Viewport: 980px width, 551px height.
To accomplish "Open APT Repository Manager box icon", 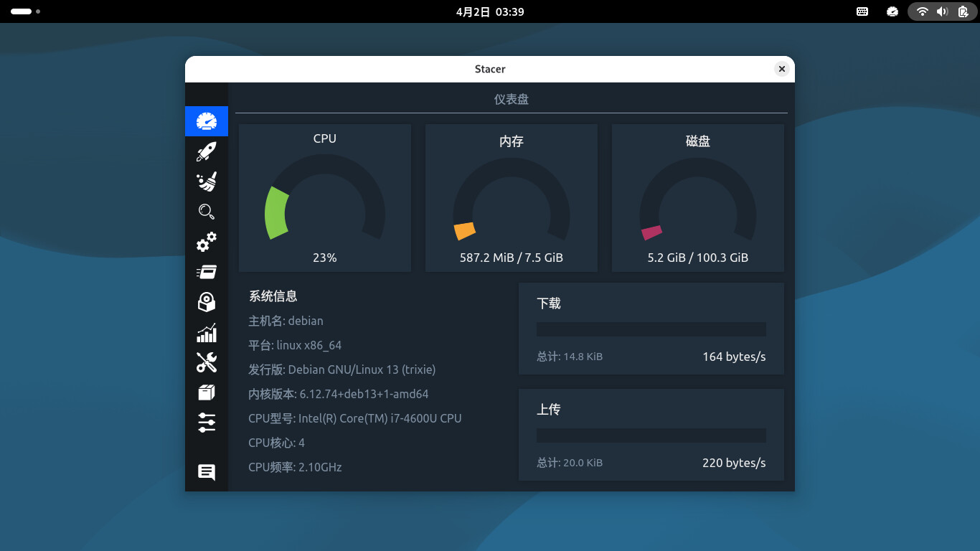I will [207, 392].
